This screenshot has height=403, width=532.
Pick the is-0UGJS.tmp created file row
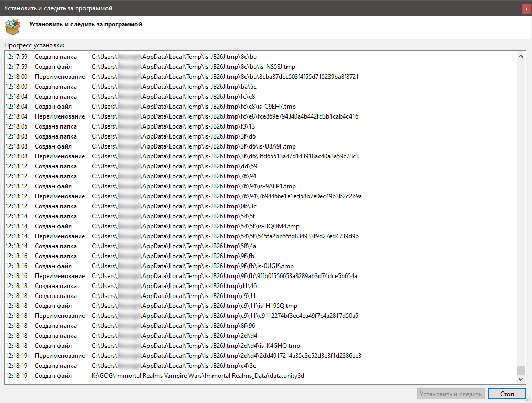pyautogui.click(x=193, y=266)
